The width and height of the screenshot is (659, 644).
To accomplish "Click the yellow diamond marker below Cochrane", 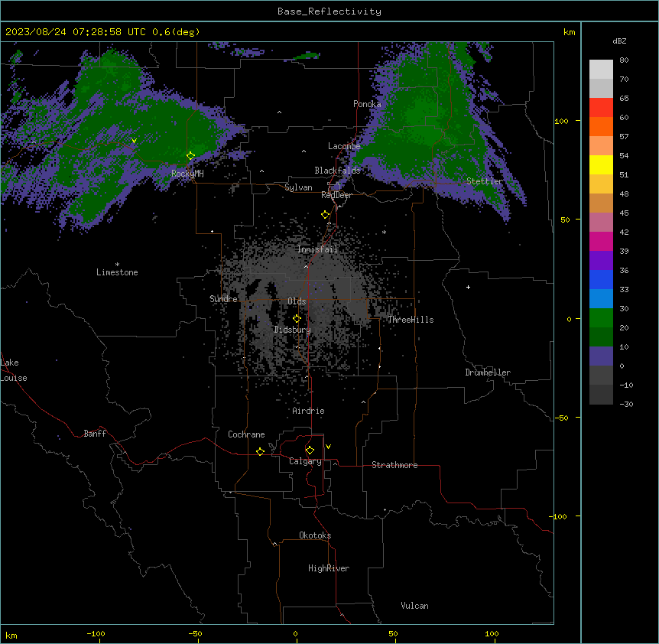I will [x=261, y=451].
